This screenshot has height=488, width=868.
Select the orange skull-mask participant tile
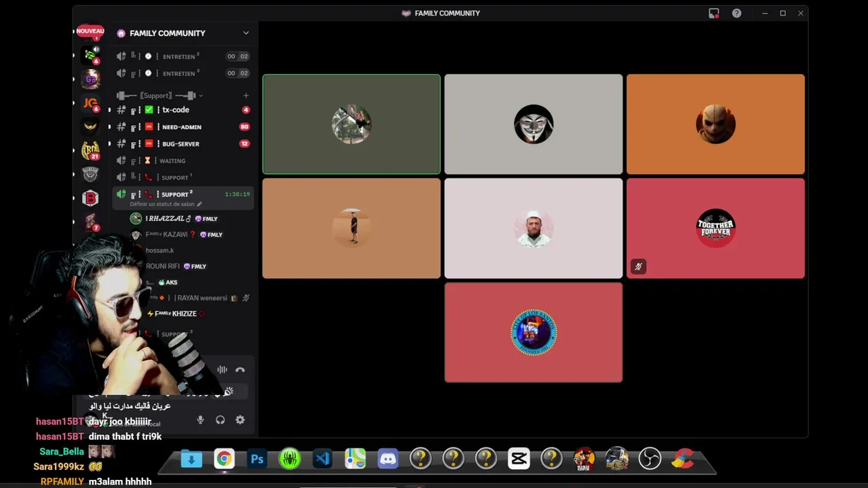[x=715, y=124]
